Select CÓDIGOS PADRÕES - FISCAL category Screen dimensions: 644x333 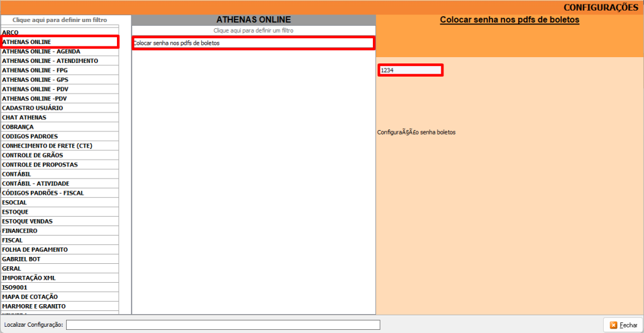pyautogui.click(x=60, y=193)
